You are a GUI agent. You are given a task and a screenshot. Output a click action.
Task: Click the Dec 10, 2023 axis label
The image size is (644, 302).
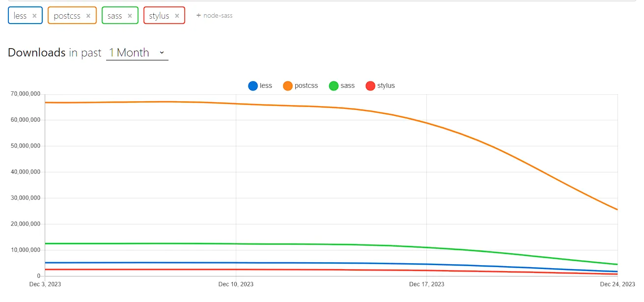(236, 284)
